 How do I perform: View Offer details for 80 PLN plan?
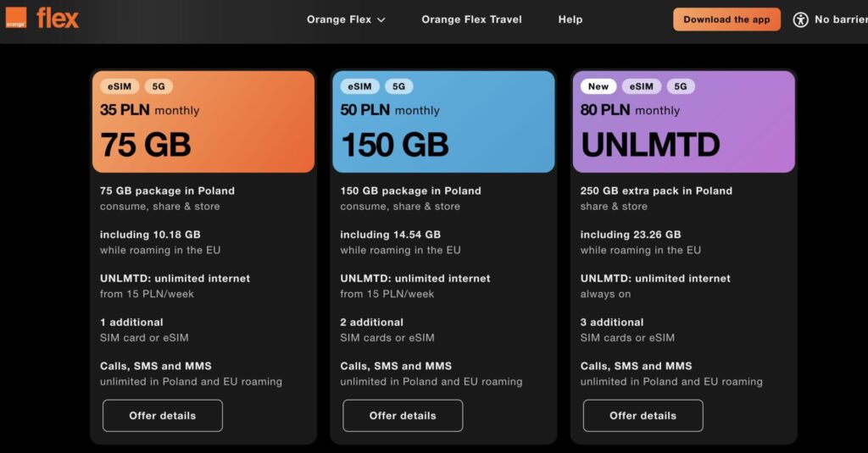[643, 416]
